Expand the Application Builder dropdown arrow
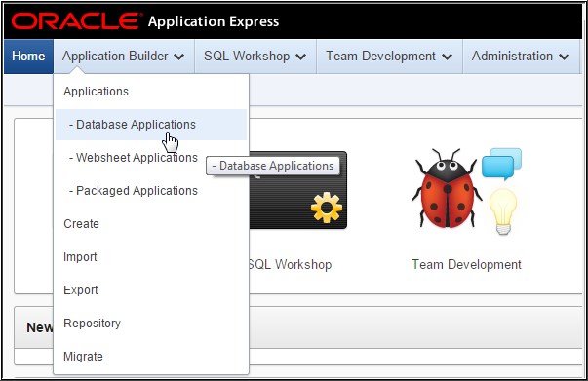The width and height of the screenshot is (588, 381). point(178,57)
